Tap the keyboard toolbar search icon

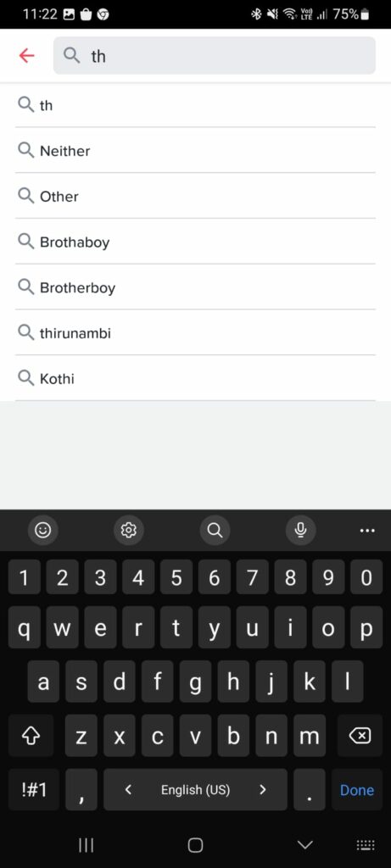[215, 530]
